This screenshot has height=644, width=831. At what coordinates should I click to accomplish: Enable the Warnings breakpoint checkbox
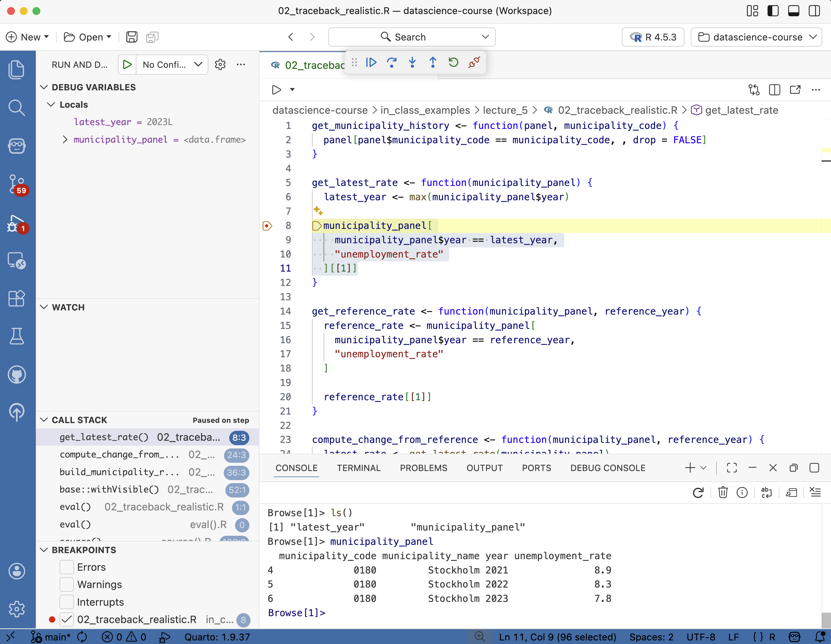click(67, 584)
